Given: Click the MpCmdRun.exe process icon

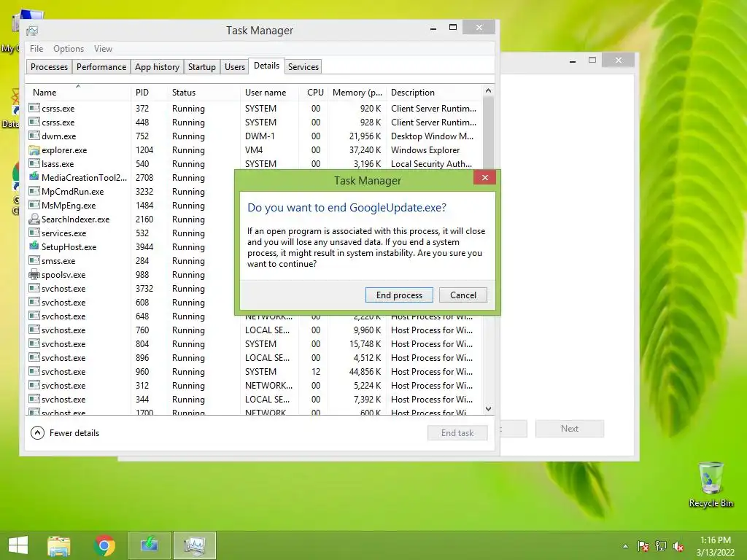Looking at the screenshot, I should click(x=34, y=192).
